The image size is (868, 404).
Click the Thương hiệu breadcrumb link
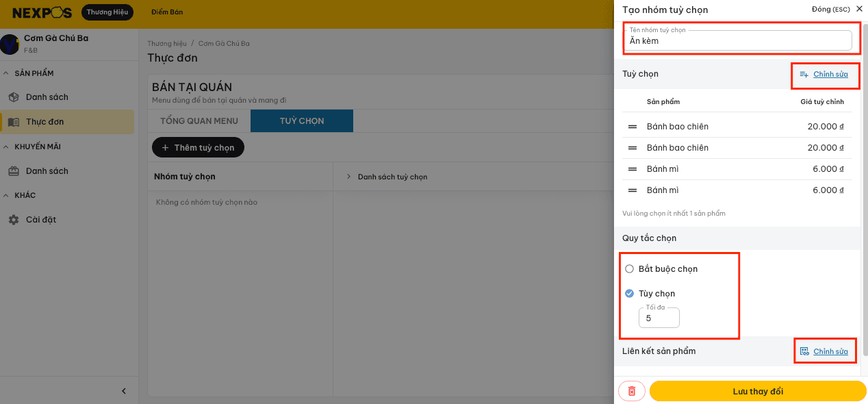coord(167,43)
